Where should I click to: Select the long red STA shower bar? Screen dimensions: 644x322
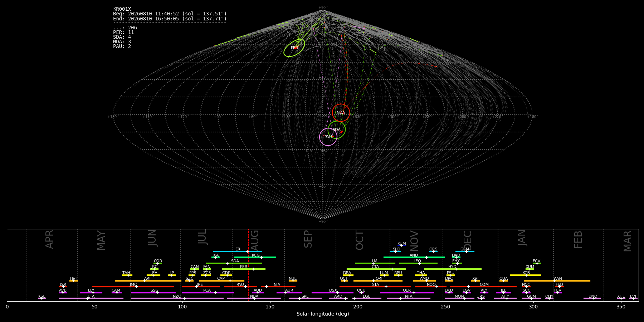(x=375, y=287)
